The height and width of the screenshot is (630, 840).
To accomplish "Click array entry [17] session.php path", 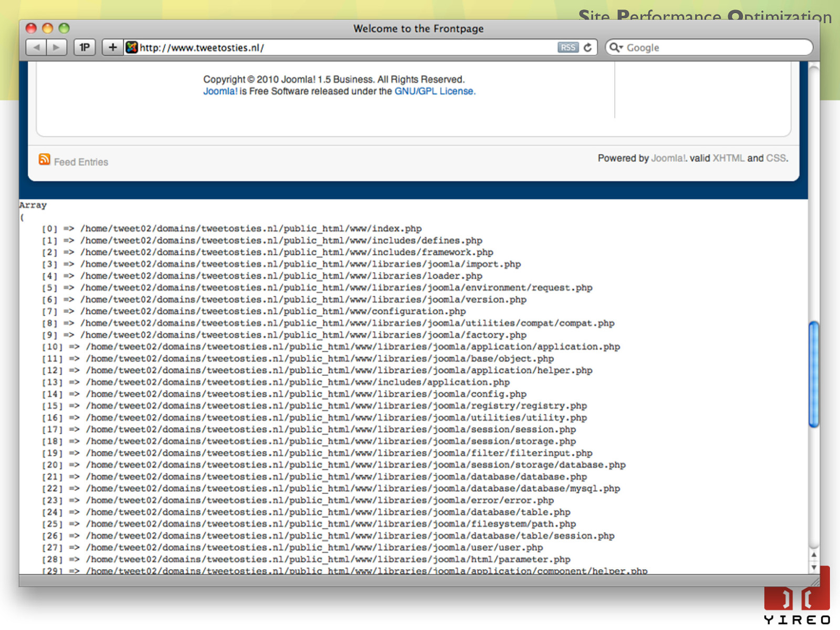I will pyautogui.click(x=331, y=429).
